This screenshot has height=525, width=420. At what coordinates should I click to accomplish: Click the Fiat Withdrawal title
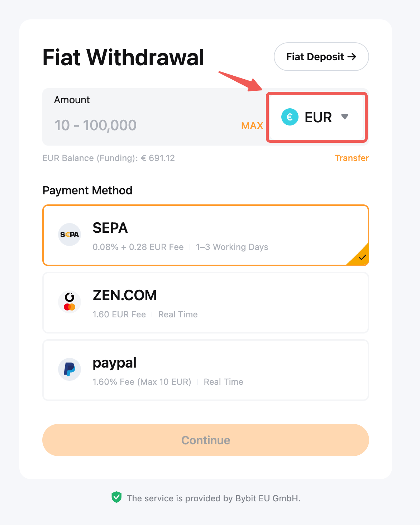pyautogui.click(x=123, y=57)
